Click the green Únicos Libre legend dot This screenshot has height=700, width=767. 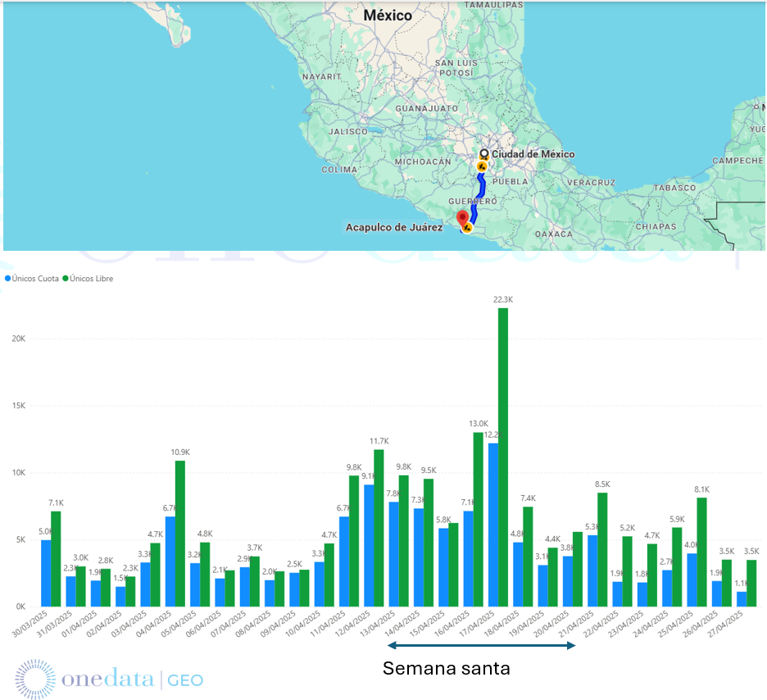[66, 279]
